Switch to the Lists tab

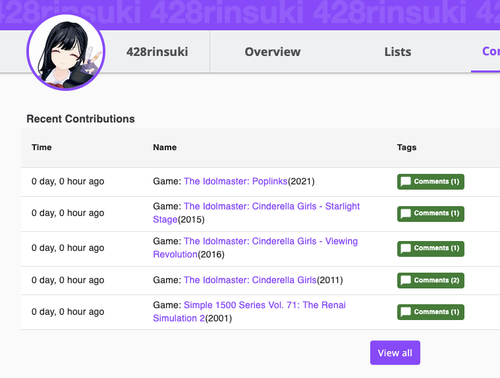click(398, 52)
